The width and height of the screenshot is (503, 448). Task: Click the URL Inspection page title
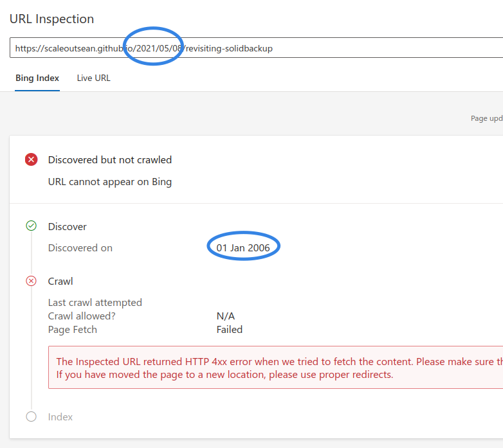(51, 19)
